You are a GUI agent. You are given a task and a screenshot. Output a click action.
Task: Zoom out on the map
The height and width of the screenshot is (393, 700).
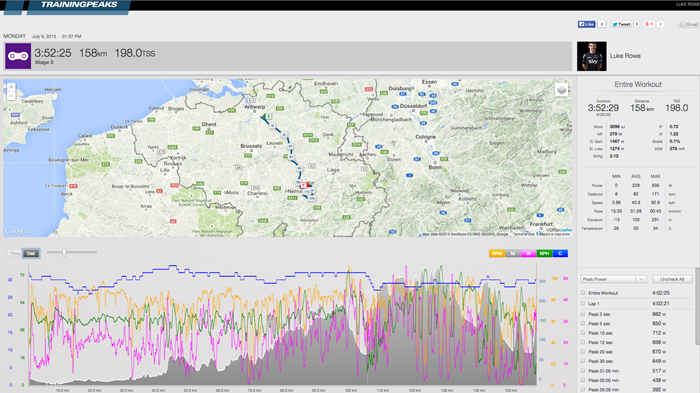click(11, 96)
